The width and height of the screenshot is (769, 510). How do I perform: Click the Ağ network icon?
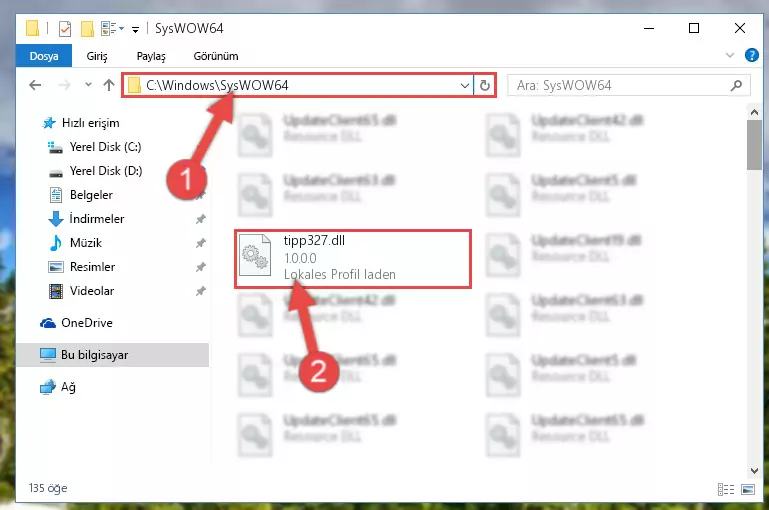[48, 387]
